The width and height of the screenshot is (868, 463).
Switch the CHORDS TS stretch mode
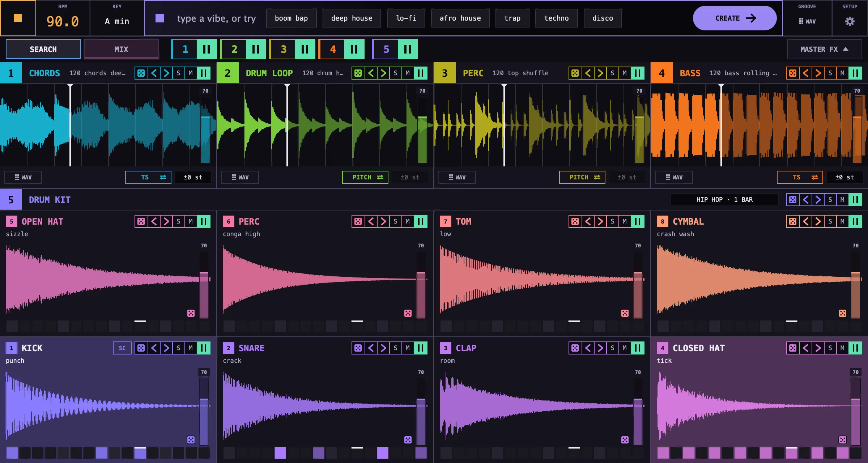[x=148, y=177]
